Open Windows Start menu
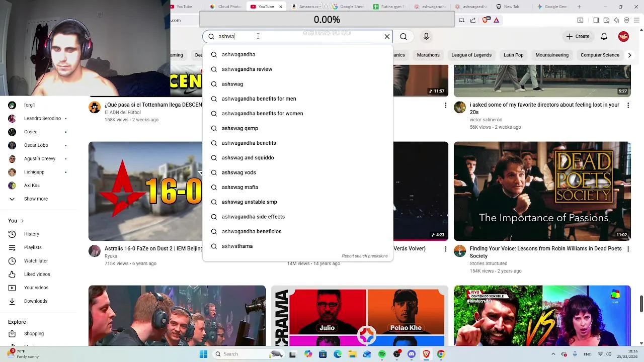Viewport: 644px width, 362px height. coord(203,354)
